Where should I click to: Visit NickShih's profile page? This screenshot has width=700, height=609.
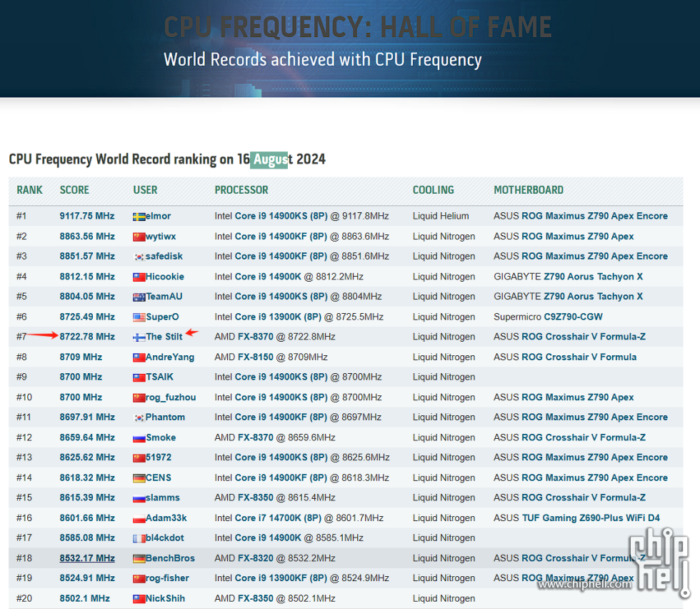point(165,598)
